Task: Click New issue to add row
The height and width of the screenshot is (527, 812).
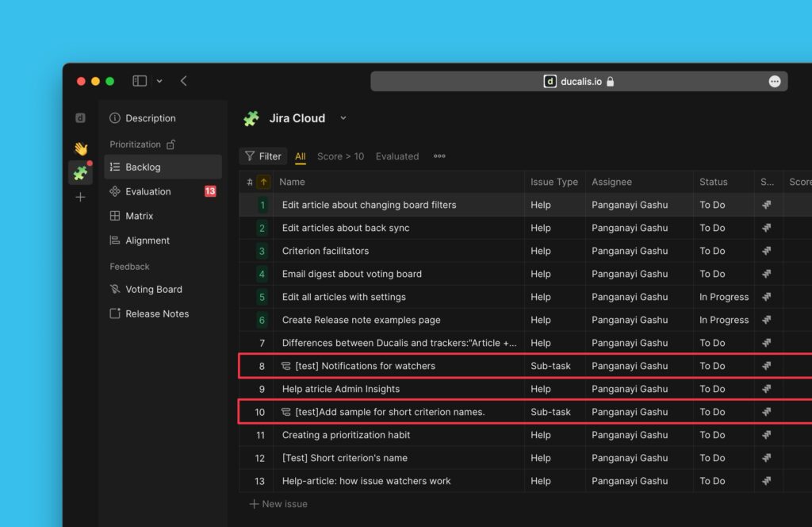Action: 278,504
